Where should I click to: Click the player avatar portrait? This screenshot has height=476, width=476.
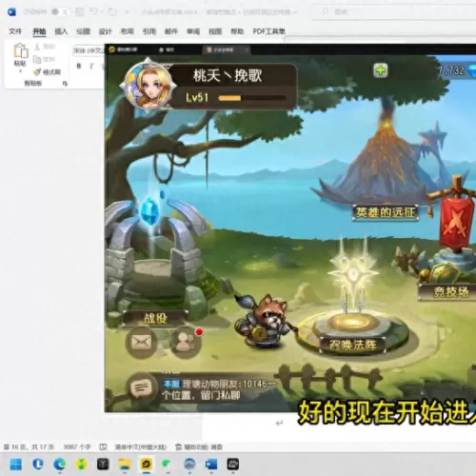point(149,84)
